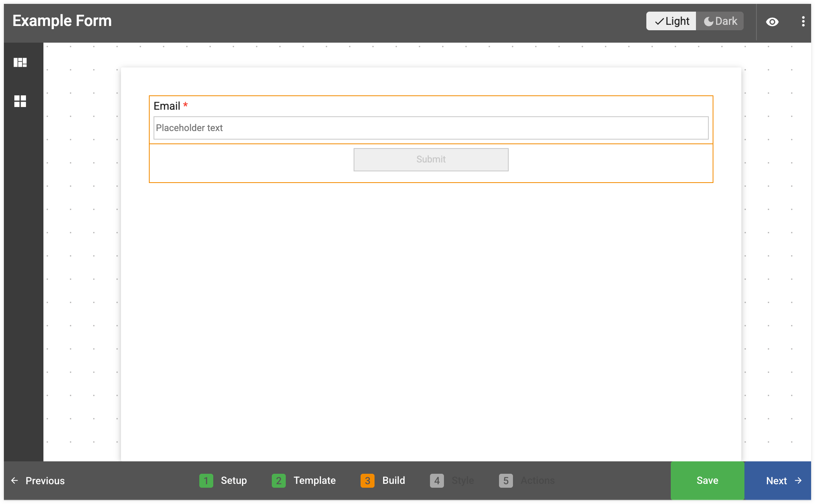Image resolution: width=815 pixels, height=504 pixels.
Task: Click the eye preview icon
Action: coord(772,22)
